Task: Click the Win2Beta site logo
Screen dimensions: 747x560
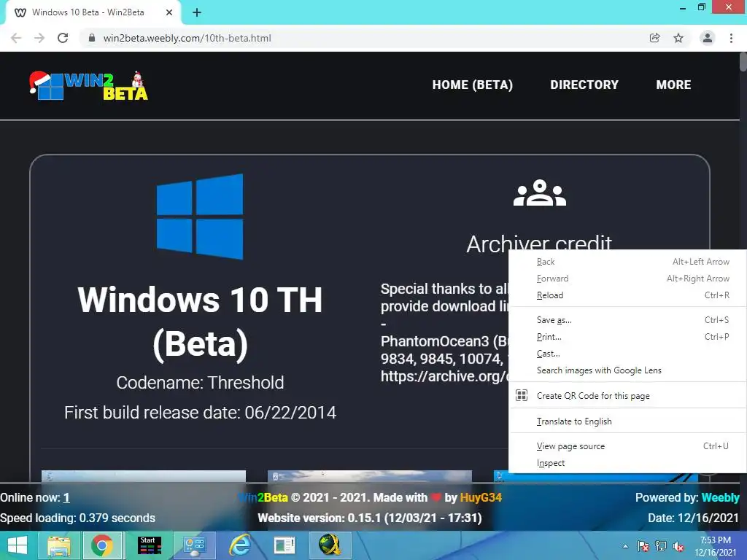Action: coord(88,86)
